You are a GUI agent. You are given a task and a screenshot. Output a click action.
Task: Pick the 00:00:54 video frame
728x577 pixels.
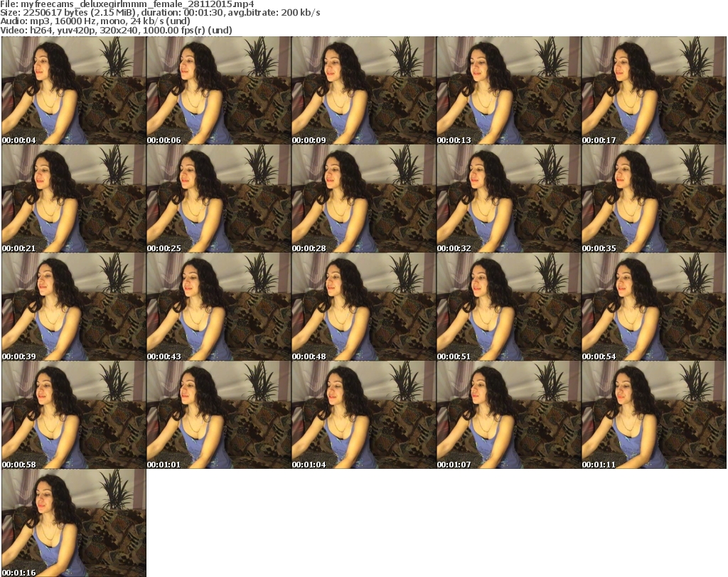[654, 307]
